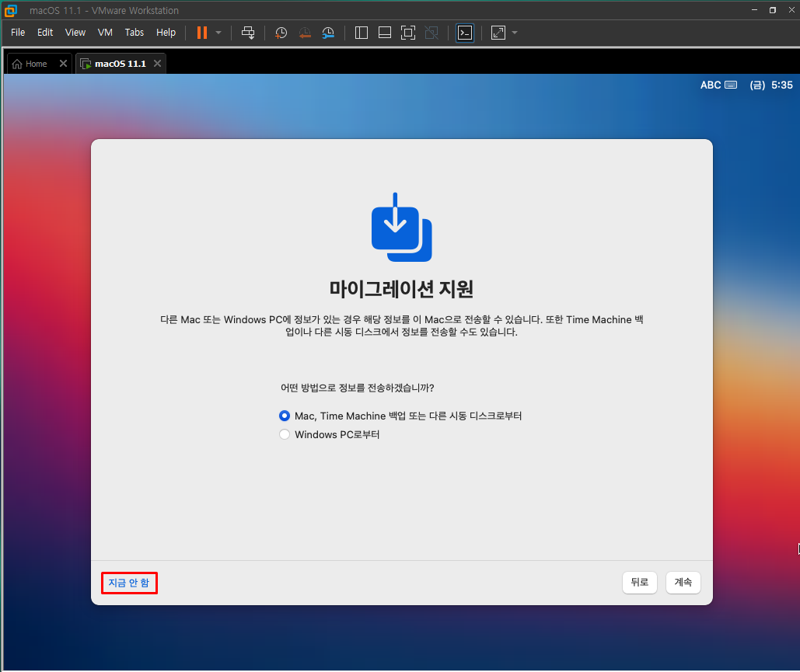Click the 지금 안 함 link
800x672 pixels.
click(x=128, y=583)
